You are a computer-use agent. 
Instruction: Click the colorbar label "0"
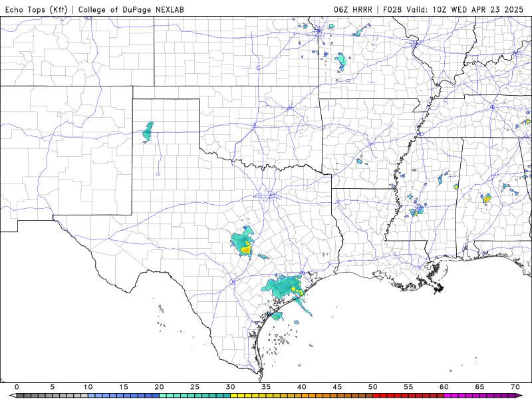17,387
